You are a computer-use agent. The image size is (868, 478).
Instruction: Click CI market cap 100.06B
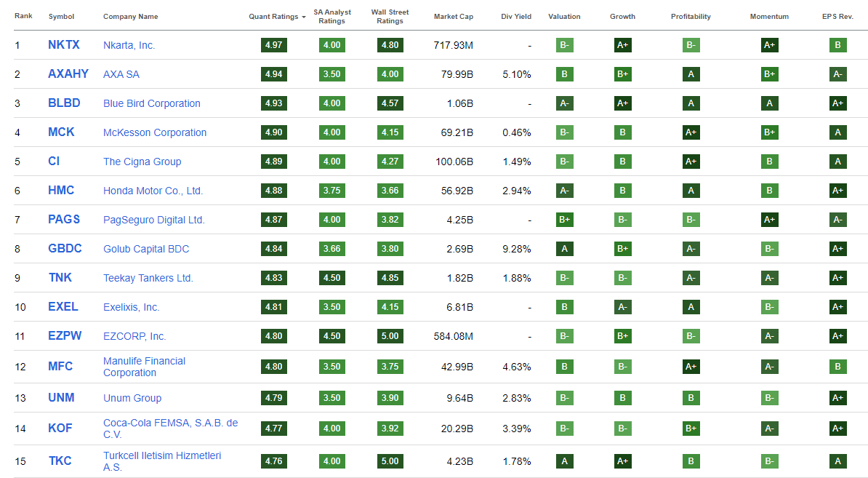[454, 162]
